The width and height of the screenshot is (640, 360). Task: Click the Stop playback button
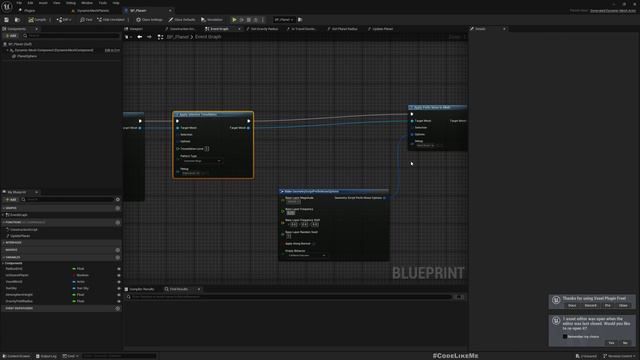point(249,20)
